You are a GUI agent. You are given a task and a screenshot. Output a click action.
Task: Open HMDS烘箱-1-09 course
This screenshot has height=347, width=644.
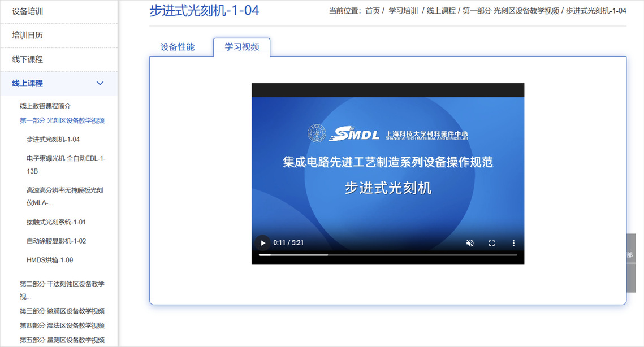50,260
